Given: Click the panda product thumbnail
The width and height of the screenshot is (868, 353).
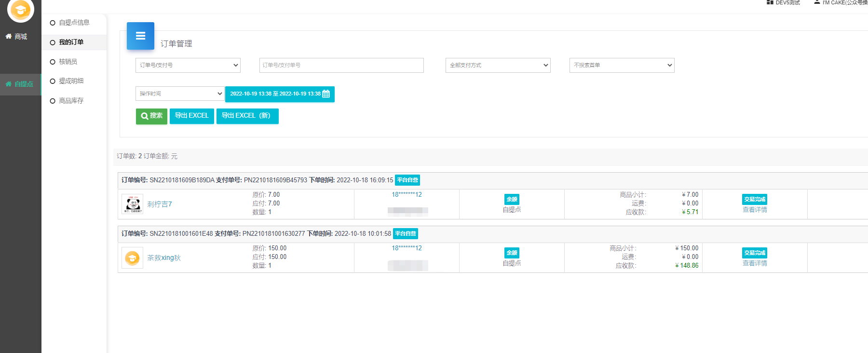Looking at the screenshot, I should (132, 204).
